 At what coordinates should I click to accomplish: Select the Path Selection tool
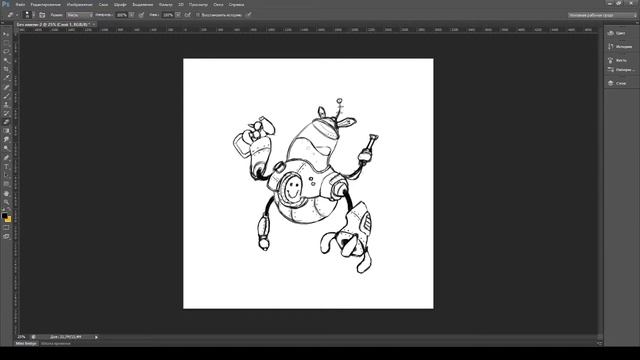(x=6, y=175)
